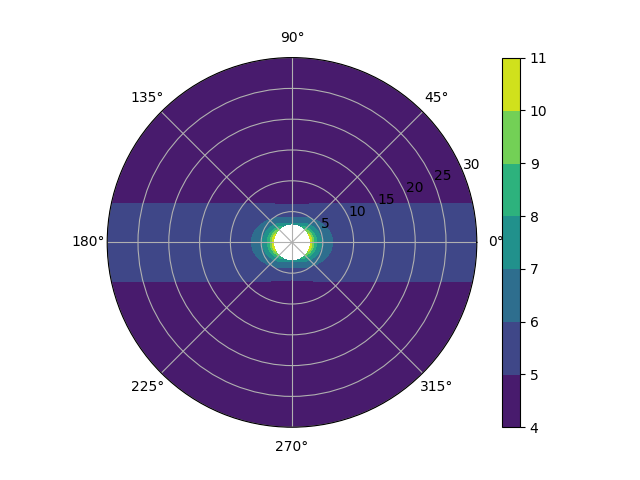Click the radial tick label 30

coord(471,164)
